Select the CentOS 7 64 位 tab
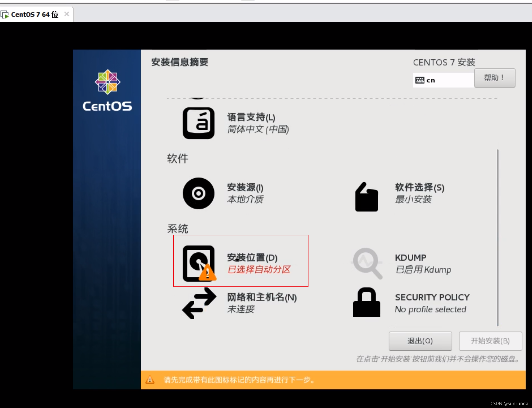 (34, 15)
